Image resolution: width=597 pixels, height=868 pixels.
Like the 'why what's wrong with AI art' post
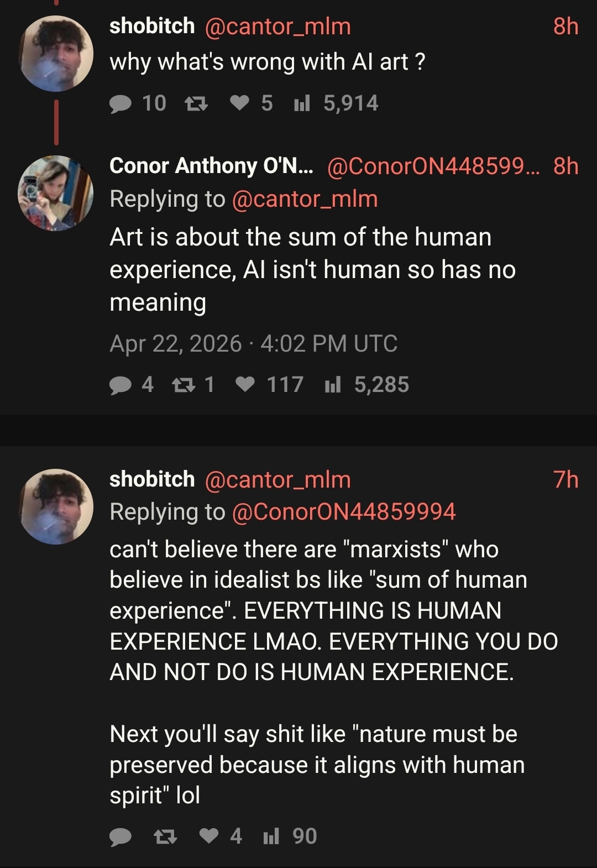[x=239, y=103]
